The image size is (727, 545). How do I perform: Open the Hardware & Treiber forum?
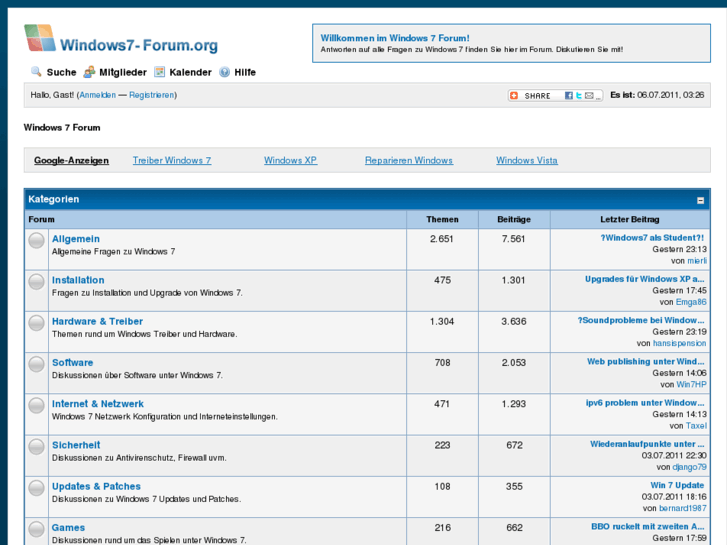pos(97,321)
